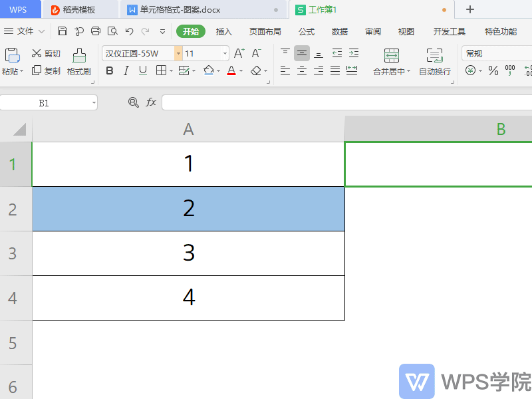
Task: Open the Name Box dropdown
Action: [x=94, y=102]
